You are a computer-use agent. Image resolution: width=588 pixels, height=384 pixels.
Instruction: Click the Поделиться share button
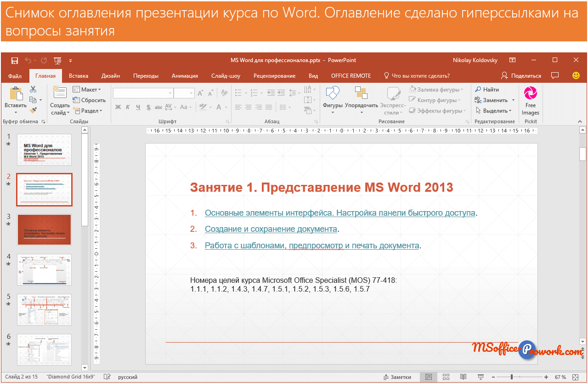(521, 75)
